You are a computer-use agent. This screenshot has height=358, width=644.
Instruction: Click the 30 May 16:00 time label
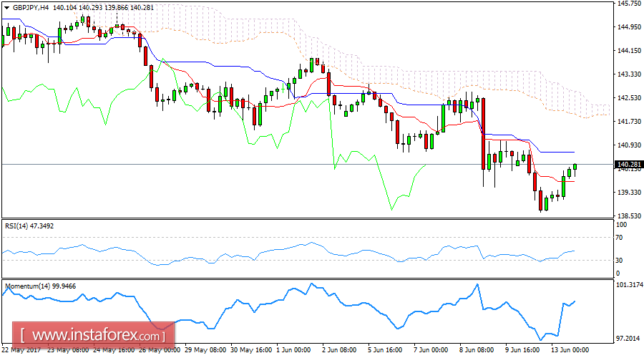tap(251, 350)
